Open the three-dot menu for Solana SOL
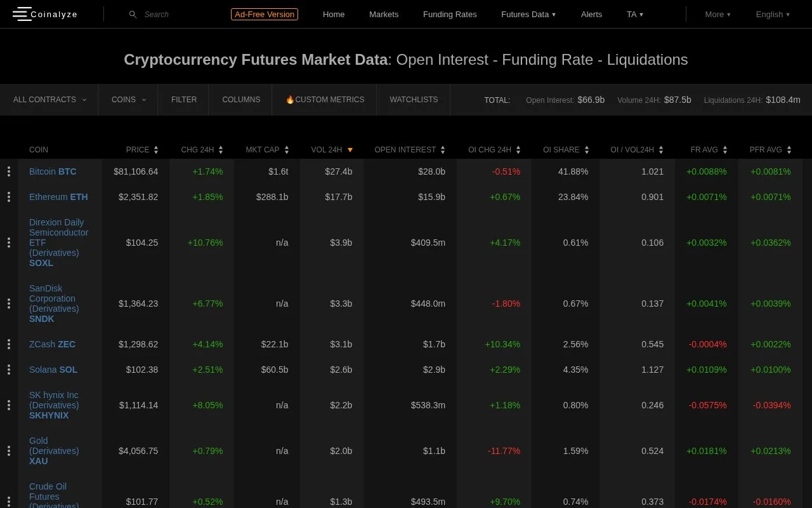The width and height of the screenshot is (812, 508). click(x=9, y=370)
